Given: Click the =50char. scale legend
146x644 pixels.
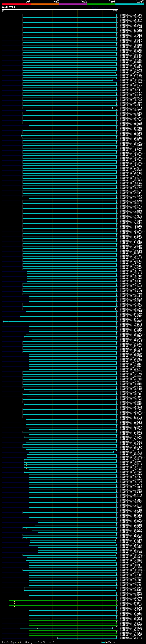Looking at the screenshot, I should pyautogui.click(x=109, y=642).
